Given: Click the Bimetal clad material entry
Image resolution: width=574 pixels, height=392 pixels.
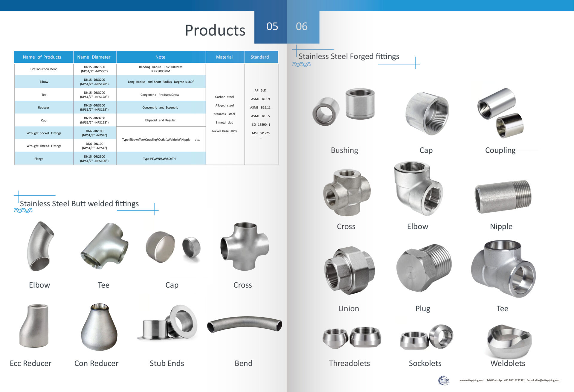Looking at the screenshot, I should [x=225, y=123].
